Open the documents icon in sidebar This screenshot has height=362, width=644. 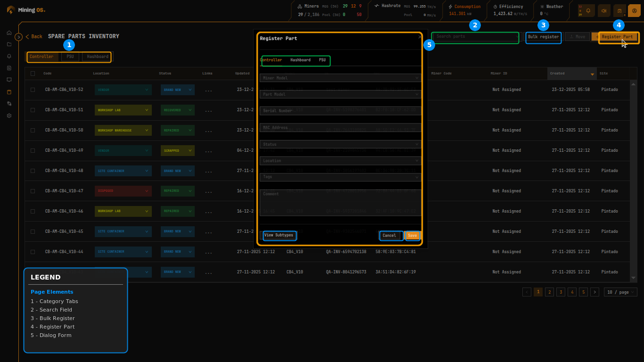(8, 68)
